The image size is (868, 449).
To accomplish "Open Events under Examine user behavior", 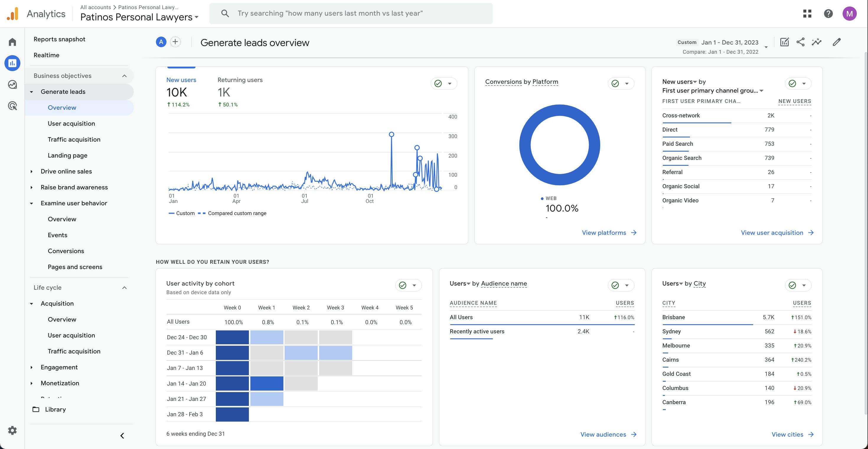I will point(57,235).
